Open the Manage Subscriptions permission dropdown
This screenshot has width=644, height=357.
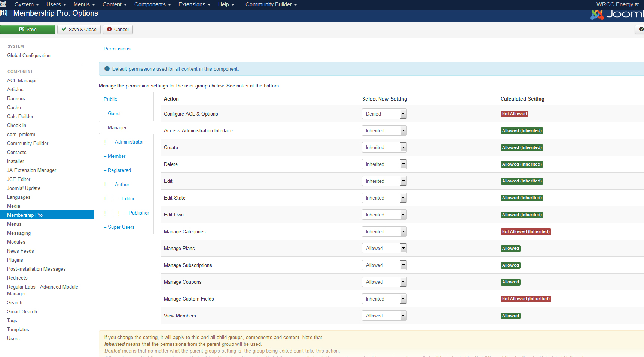(x=384, y=265)
